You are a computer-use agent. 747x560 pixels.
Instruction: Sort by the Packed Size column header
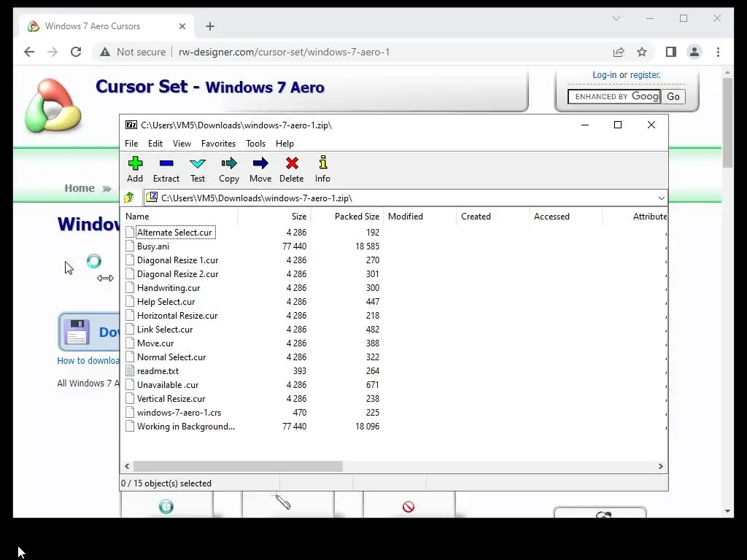[x=347, y=216]
